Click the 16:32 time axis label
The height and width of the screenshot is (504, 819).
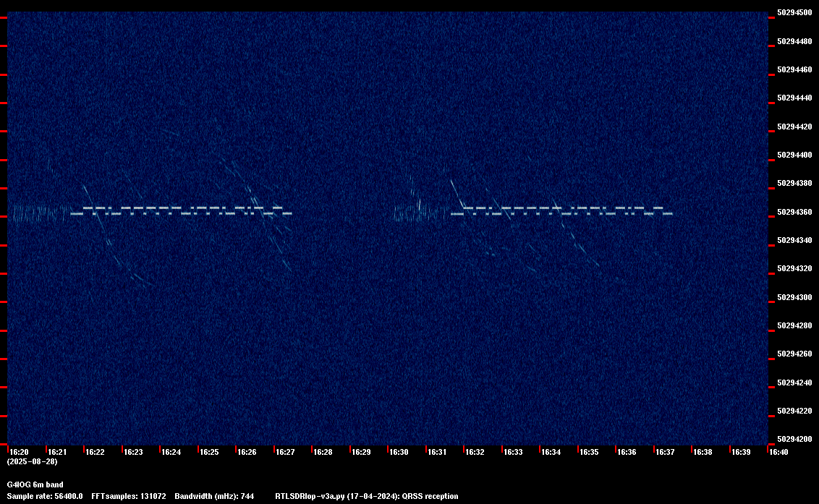pyautogui.click(x=475, y=452)
